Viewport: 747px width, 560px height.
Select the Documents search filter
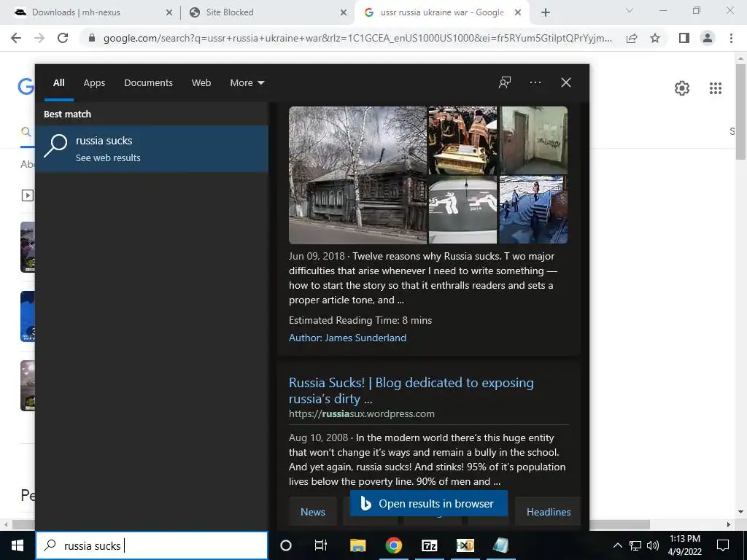point(148,83)
